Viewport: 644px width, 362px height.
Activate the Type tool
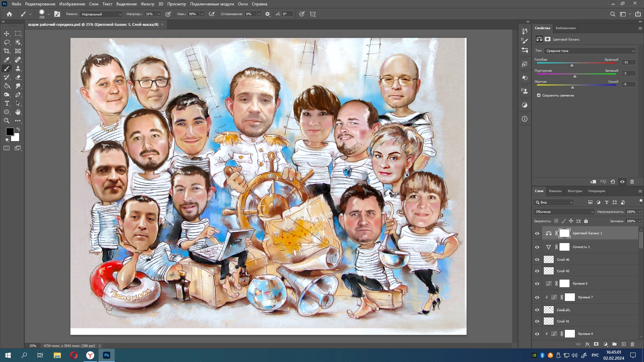[x=7, y=103]
